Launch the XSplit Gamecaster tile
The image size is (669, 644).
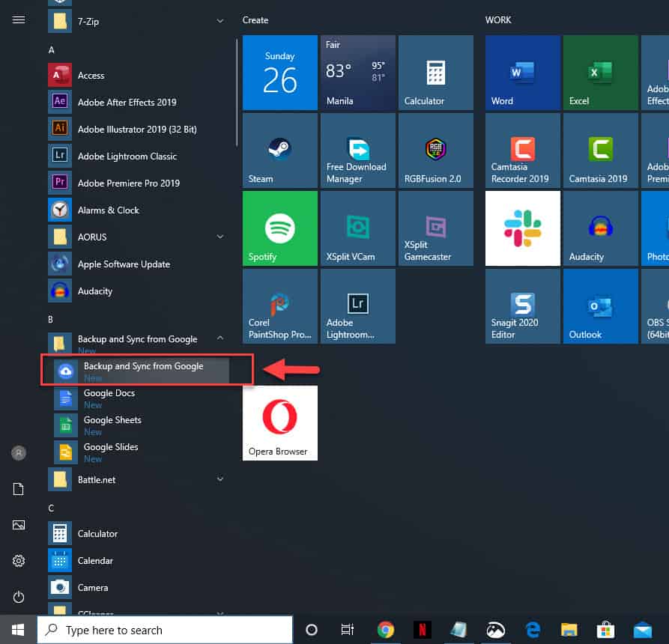coord(435,228)
